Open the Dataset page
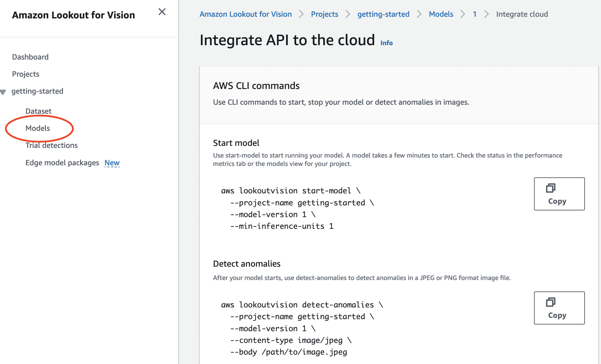This screenshot has width=601, height=364. pos(38,111)
